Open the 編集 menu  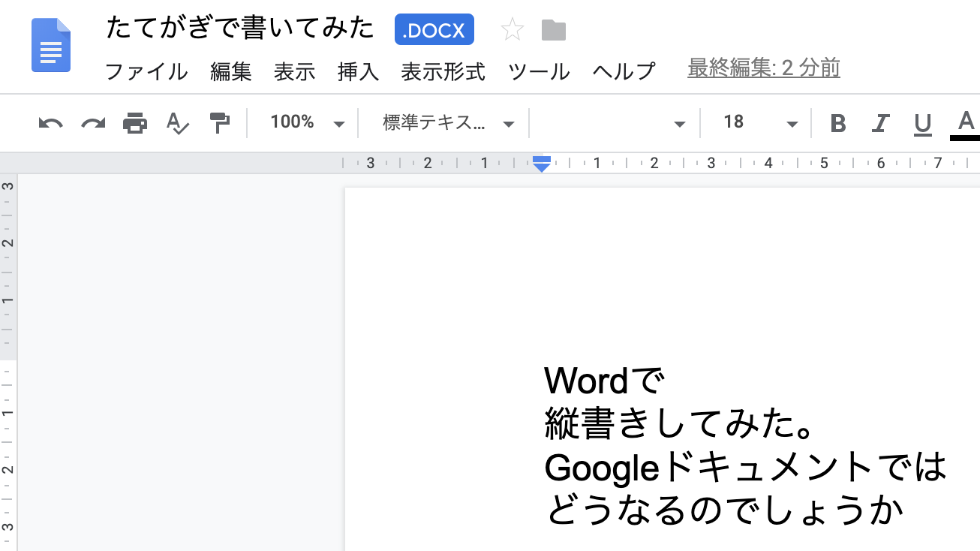pyautogui.click(x=231, y=72)
